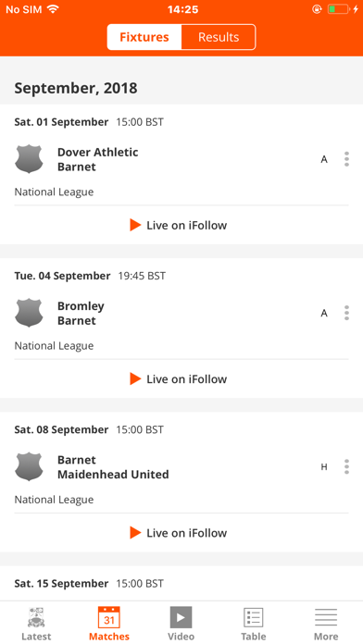Switch to the Results segment
The width and height of the screenshot is (363, 644).
click(219, 37)
